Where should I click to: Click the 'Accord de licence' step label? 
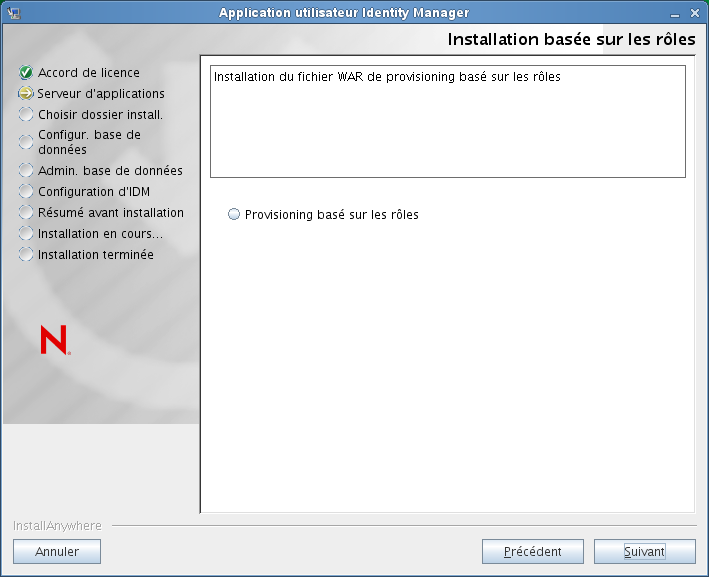pos(89,72)
